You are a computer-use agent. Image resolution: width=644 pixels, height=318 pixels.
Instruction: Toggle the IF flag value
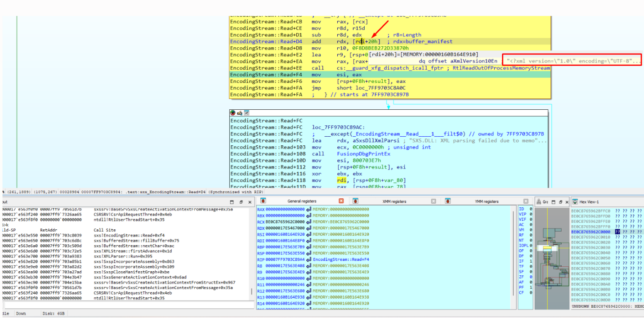click(x=531, y=261)
